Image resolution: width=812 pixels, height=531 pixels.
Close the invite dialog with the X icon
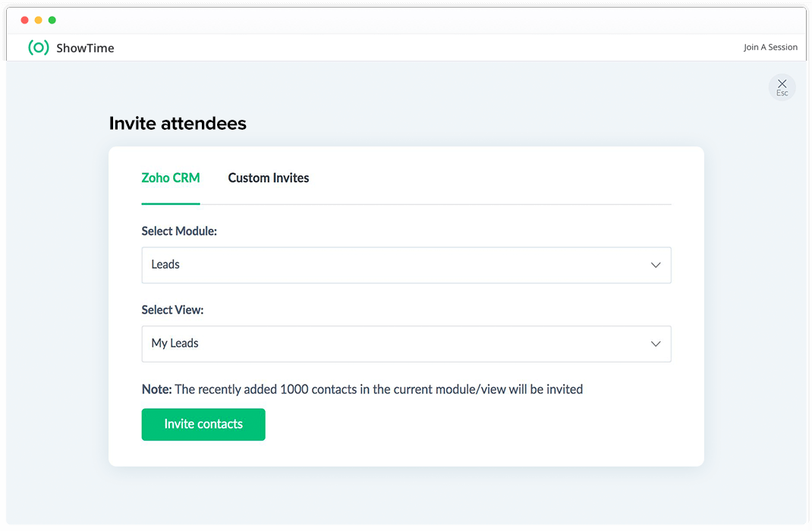(x=782, y=83)
